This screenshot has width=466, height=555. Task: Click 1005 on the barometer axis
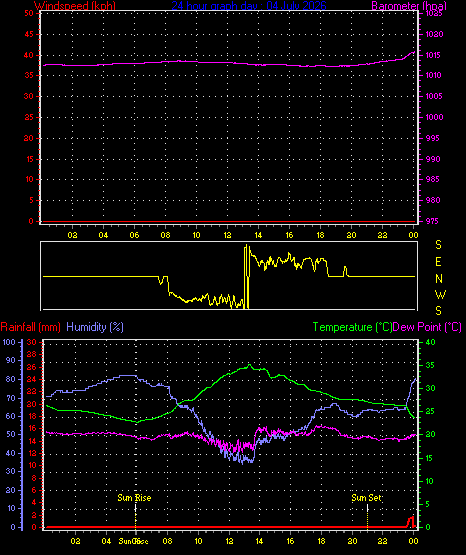pyautogui.click(x=434, y=96)
